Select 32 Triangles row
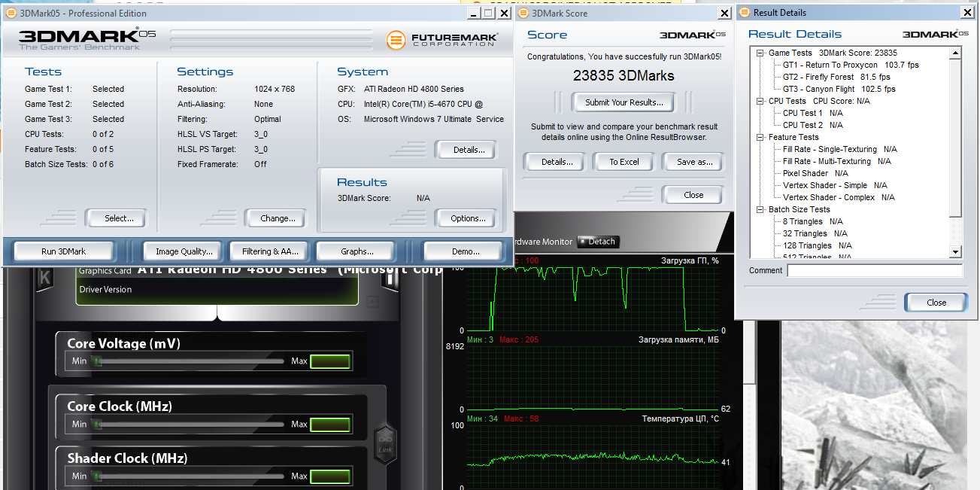 point(815,233)
